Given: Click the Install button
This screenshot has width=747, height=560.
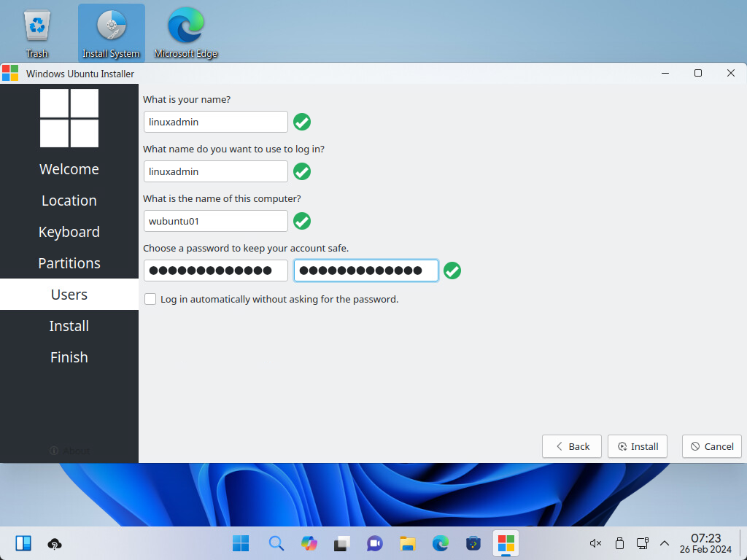Looking at the screenshot, I should [637, 446].
